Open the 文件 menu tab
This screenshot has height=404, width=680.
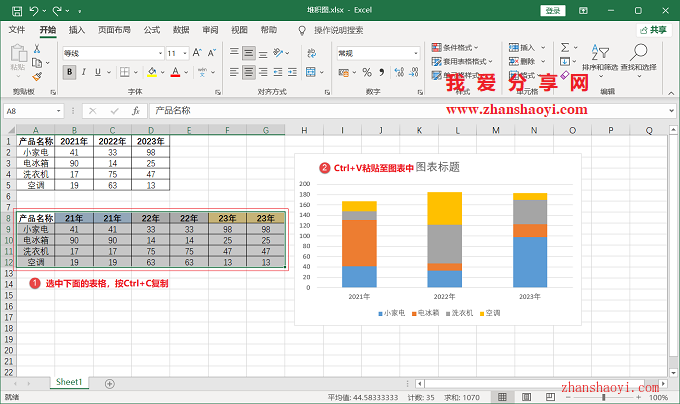pos(17,30)
